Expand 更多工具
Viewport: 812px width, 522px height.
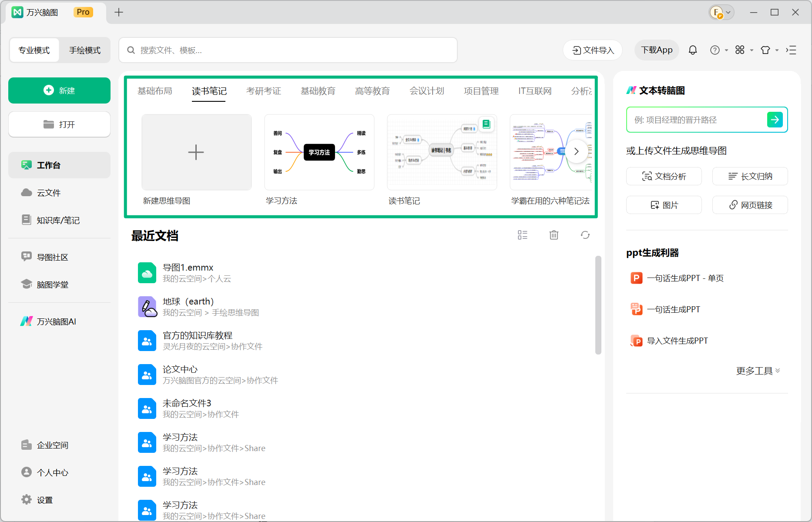[758, 371]
